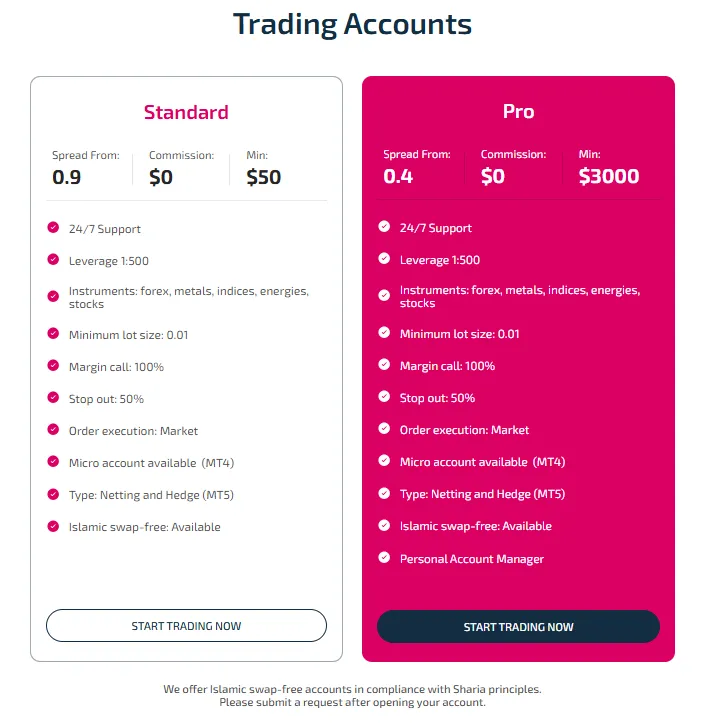Click check icon beside Pro Minimum lot size
Screen dimensions: 709x723
click(384, 333)
